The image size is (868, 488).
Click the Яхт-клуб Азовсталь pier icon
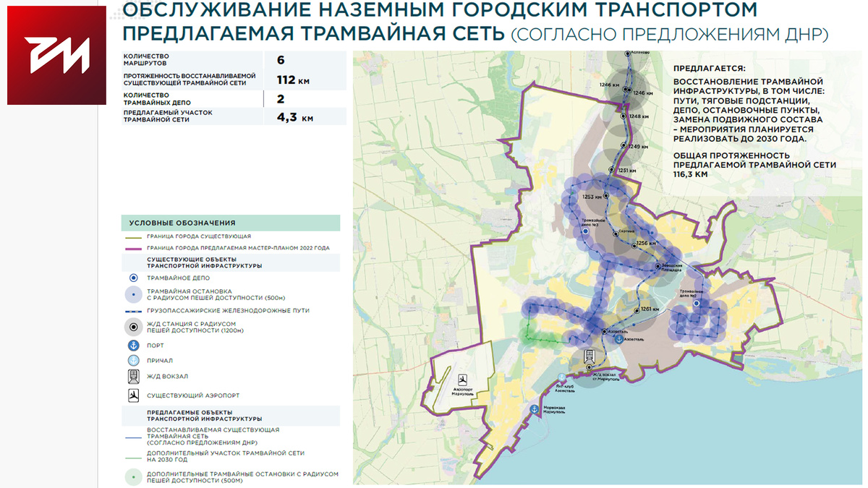click(x=562, y=377)
